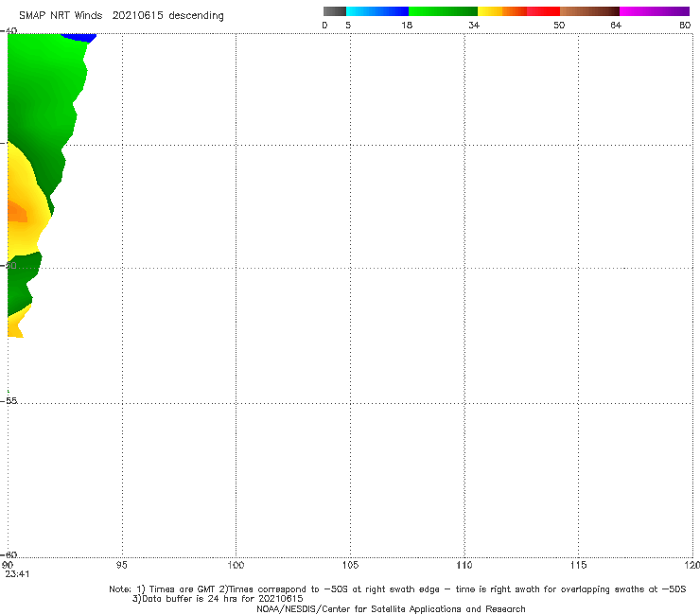Click the longitude axis label '100'
Viewport: 700px width, 615px height.
(236, 565)
